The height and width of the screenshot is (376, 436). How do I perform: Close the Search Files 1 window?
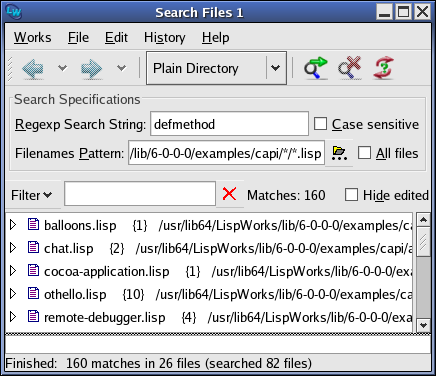tap(423, 12)
